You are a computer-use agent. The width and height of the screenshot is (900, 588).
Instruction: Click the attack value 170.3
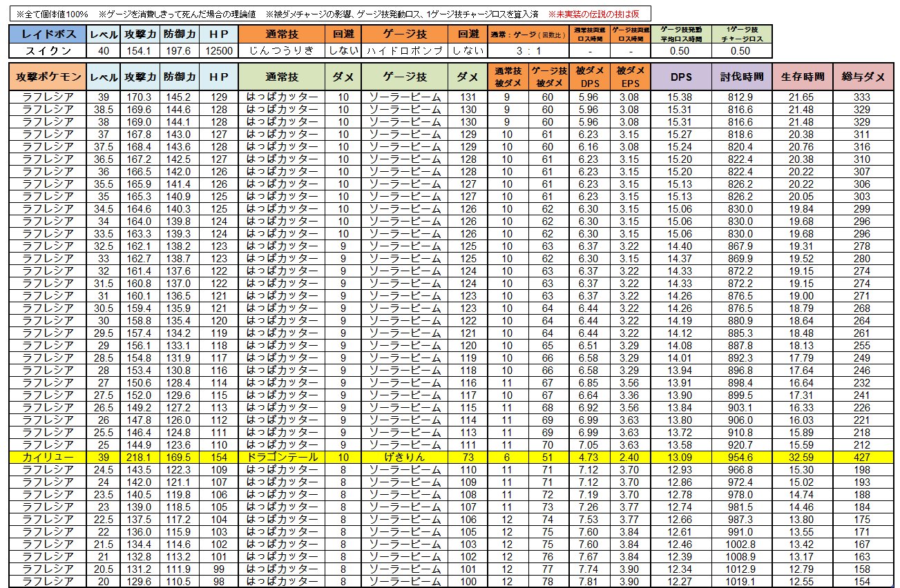point(139,97)
